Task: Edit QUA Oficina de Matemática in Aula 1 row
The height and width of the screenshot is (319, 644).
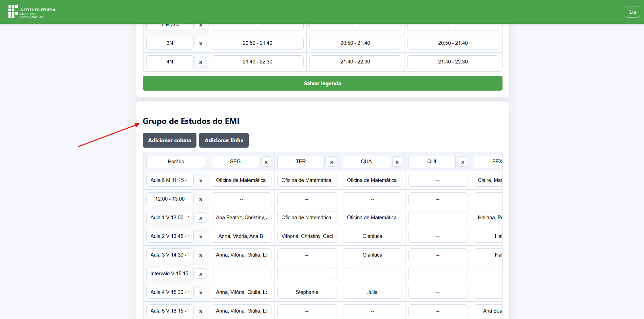Action: (x=373, y=218)
